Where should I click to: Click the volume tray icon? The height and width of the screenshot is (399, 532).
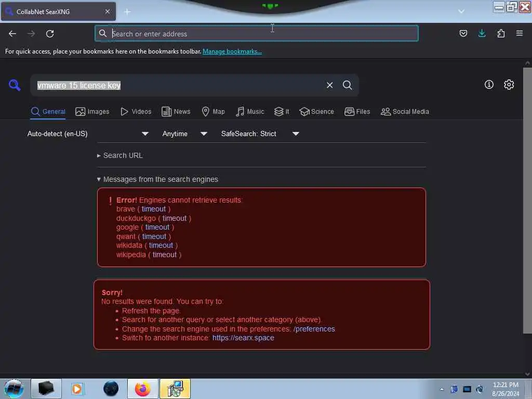tap(480, 389)
